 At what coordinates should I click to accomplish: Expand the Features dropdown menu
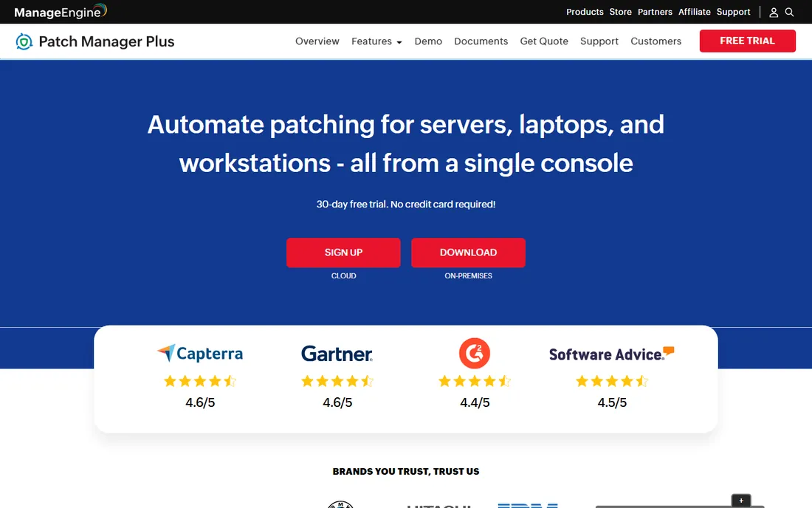[376, 41]
